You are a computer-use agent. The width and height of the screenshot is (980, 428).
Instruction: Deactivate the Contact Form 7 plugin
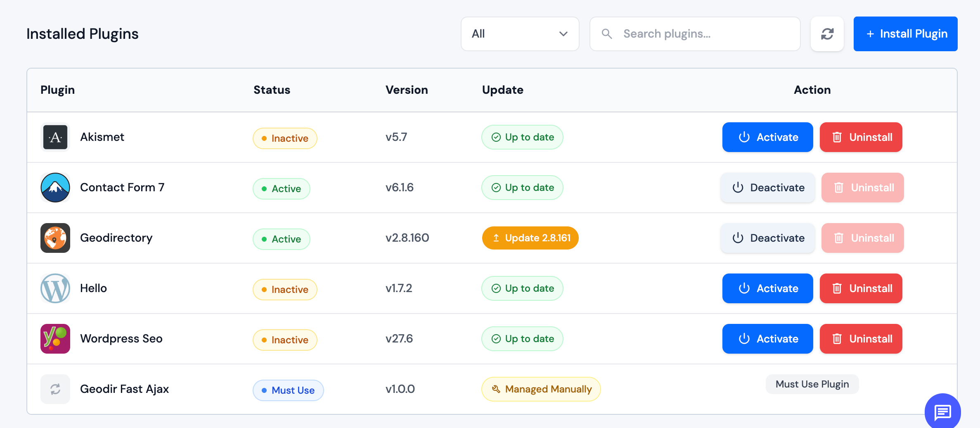click(768, 188)
